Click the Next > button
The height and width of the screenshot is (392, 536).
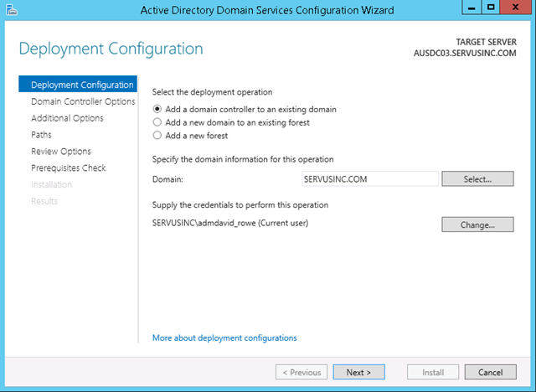[359, 372]
